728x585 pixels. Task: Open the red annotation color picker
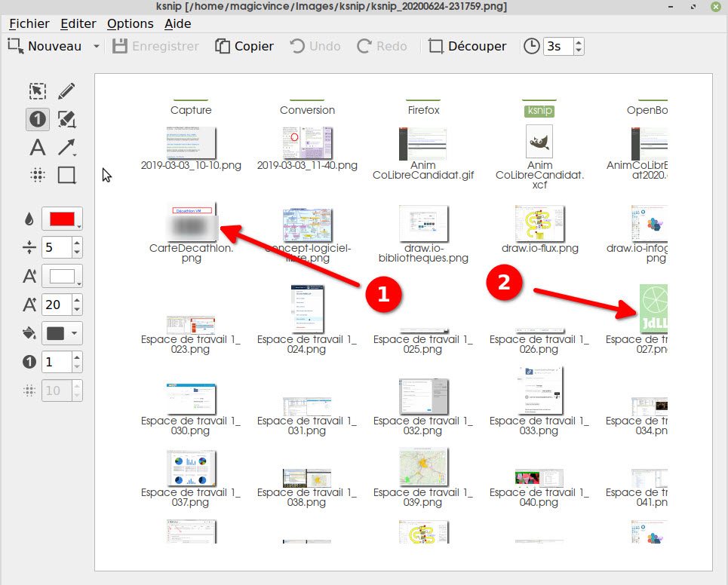(x=62, y=219)
